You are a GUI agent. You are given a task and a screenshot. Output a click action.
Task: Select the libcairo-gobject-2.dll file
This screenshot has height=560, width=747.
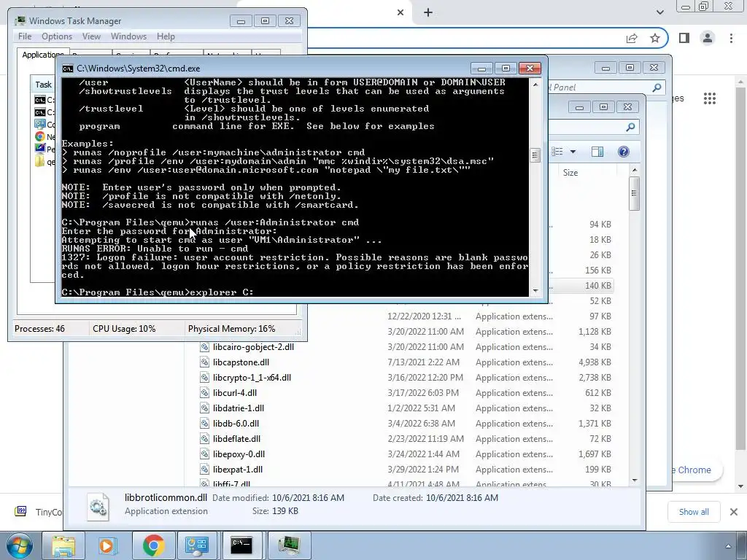253,347
